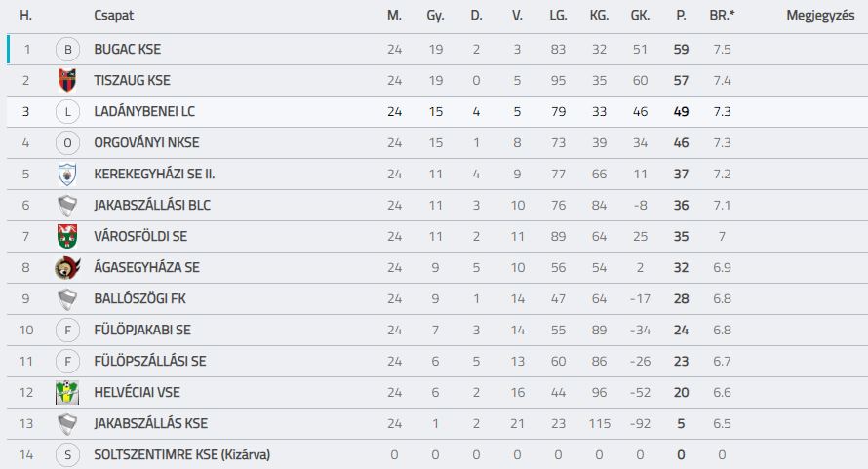Click the Ballószögi FK grey shield icon
The height and width of the screenshot is (469, 868).
67,299
